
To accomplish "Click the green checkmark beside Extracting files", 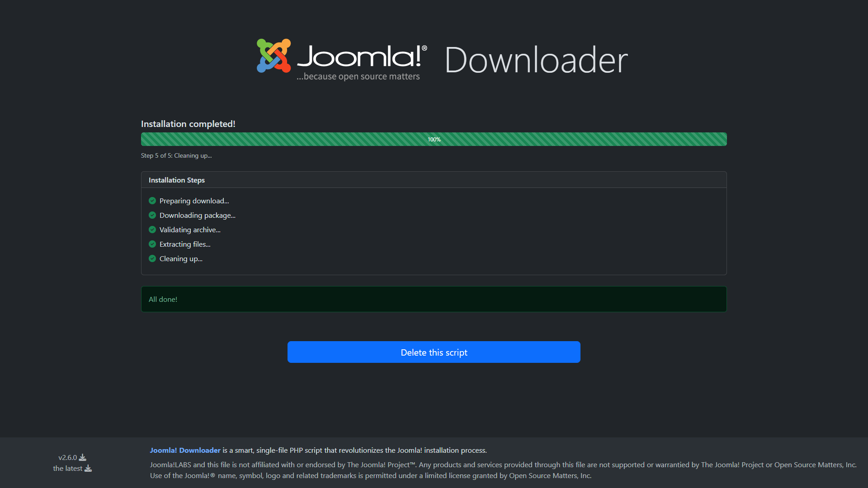I will 152,244.
